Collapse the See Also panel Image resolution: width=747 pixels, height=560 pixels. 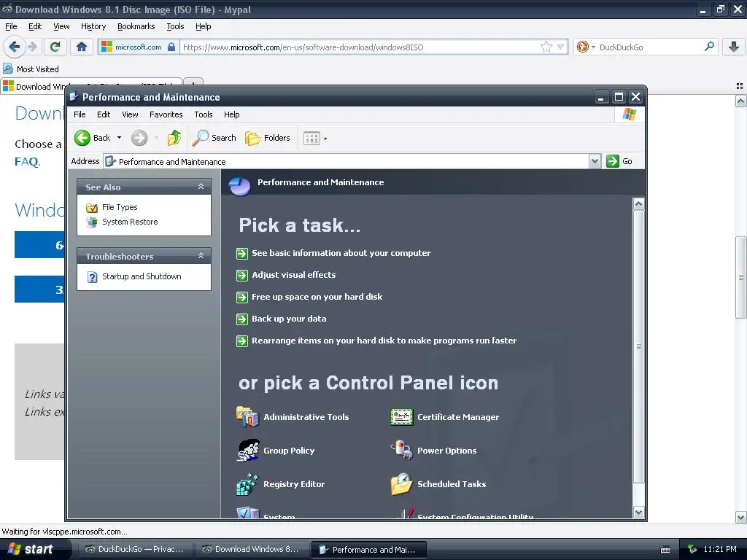[201, 187]
